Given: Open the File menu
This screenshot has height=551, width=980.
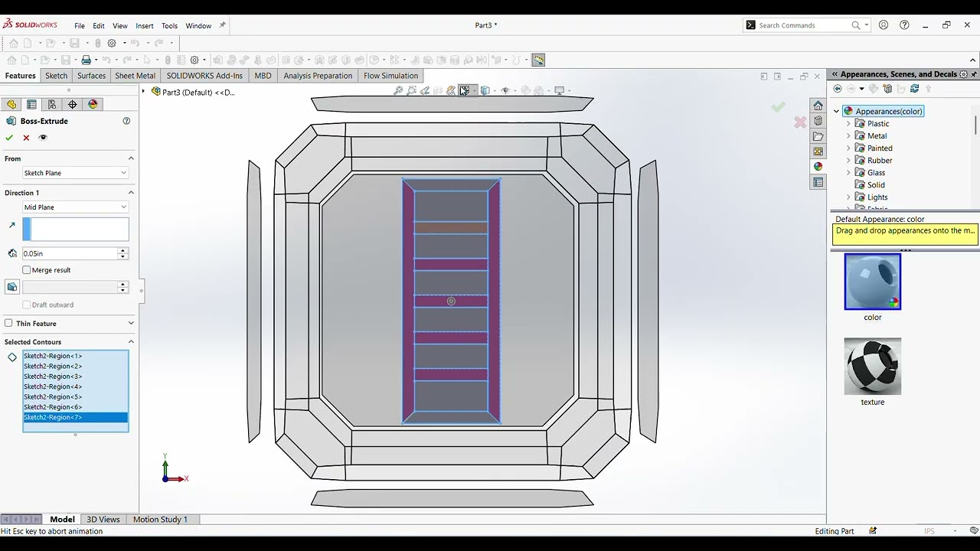Looking at the screenshot, I should click(x=80, y=25).
